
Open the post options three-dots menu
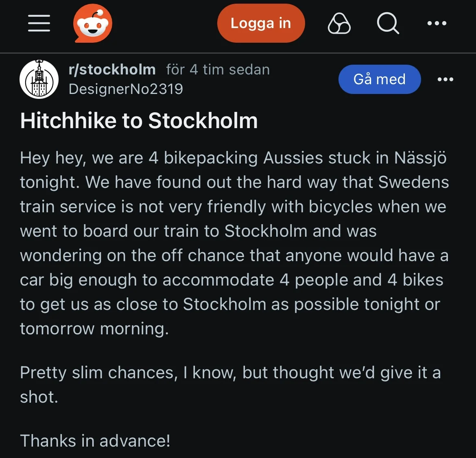[x=445, y=79]
